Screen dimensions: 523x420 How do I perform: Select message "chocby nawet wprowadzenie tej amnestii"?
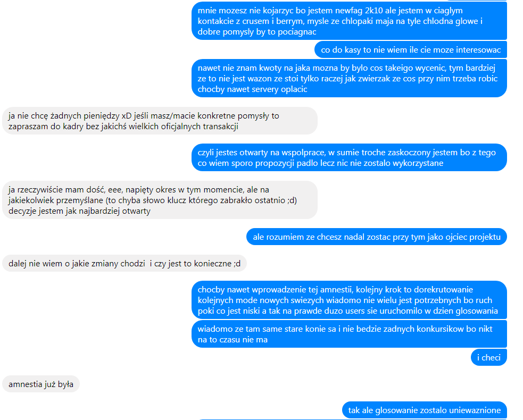349,300
